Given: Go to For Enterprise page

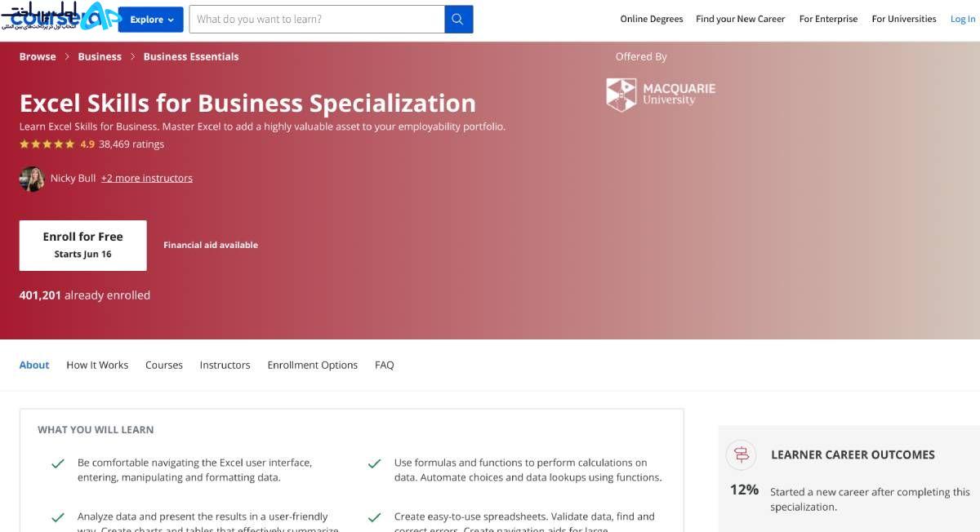Looking at the screenshot, I should (x=828, y=19).
